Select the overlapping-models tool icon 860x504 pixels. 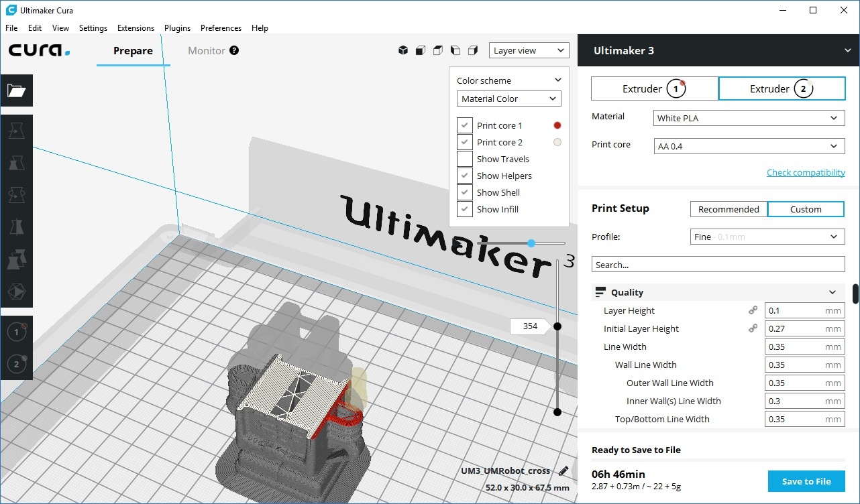pyautogui.click(x=16, y=259)
